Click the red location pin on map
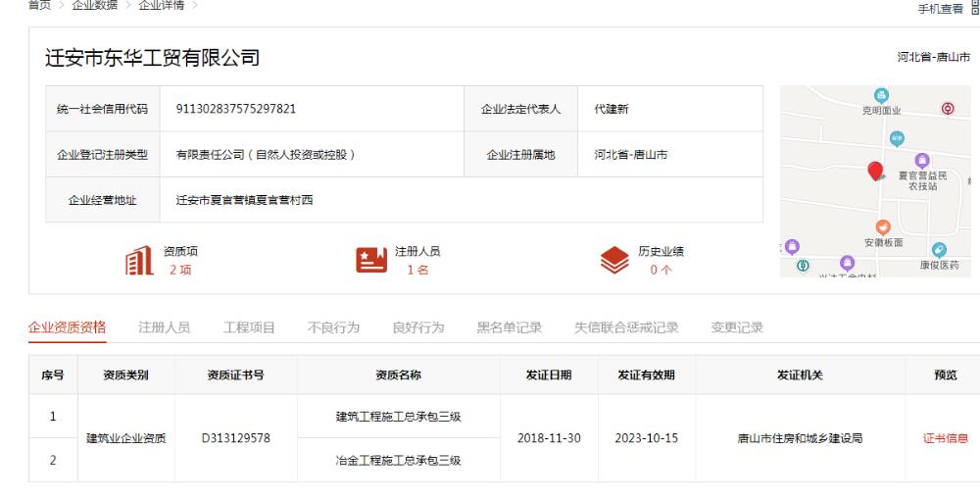 (876, 172)
